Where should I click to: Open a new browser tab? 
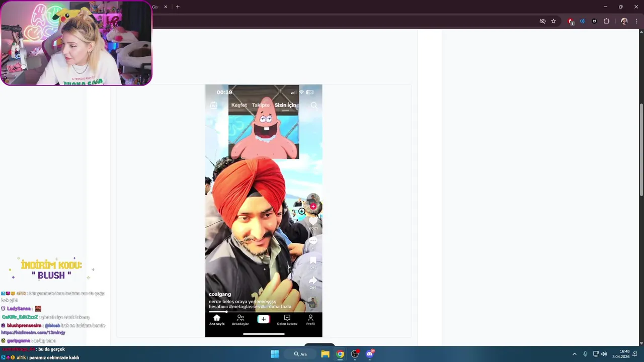(x=178, y=7)
